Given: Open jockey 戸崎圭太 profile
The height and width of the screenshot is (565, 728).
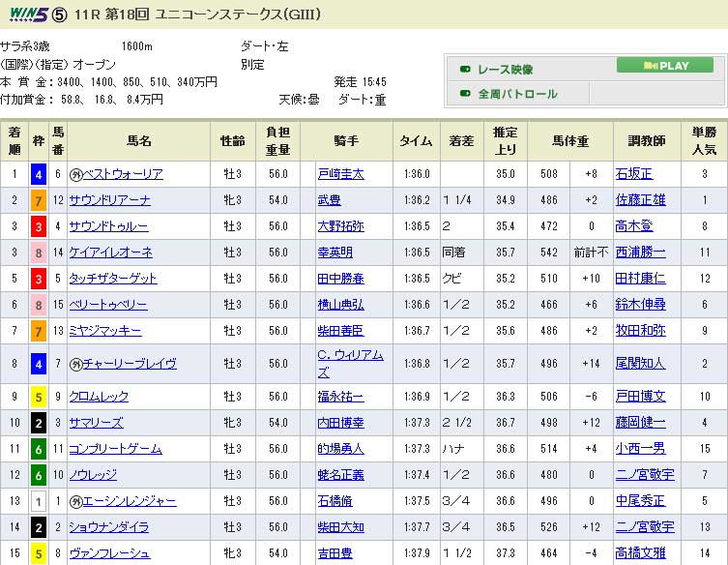Looking at the screenshot, I should tap(340, 174).
